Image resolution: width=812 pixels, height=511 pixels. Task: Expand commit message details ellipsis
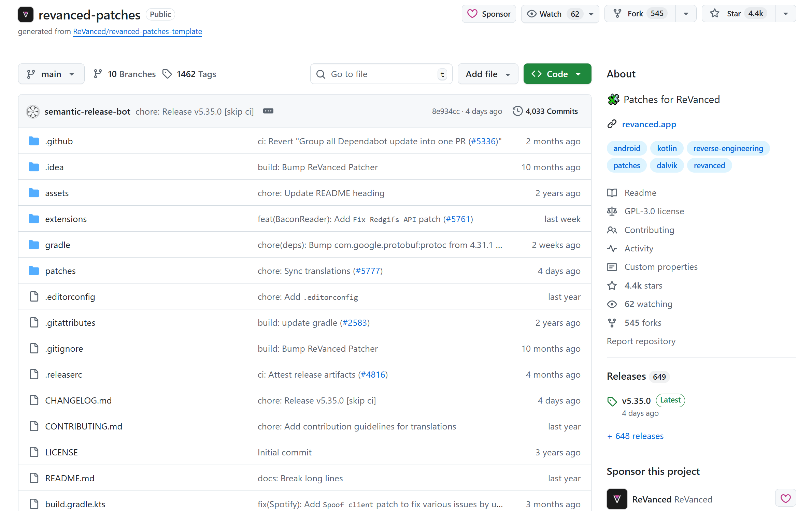(x=268, y=111)
